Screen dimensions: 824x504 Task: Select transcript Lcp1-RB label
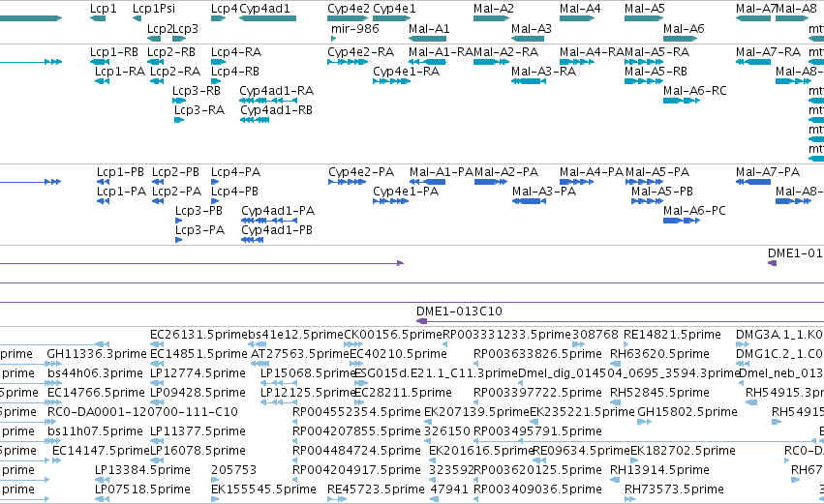pyautogui.click(x=114, y=52)
